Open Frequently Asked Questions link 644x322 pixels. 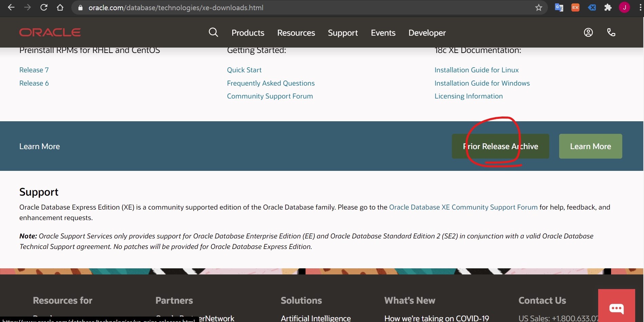pos(271,83)
